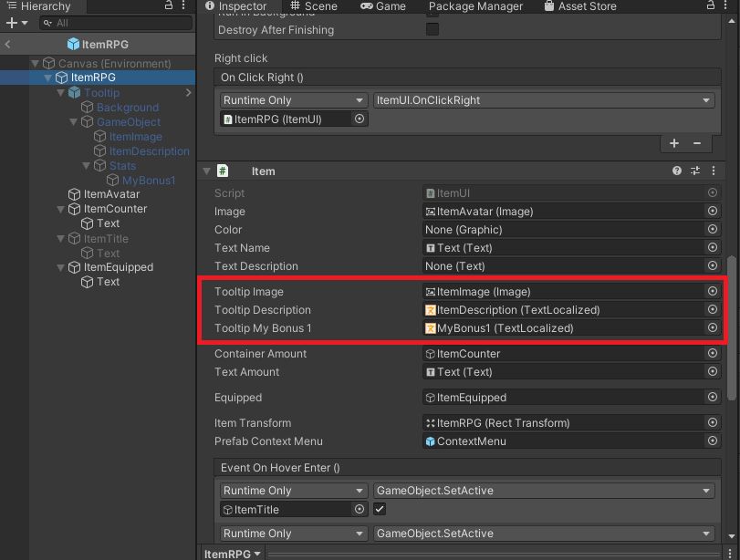Collapse the Canvas (Environment) node
The height and width of the screenshot is (560, 740).
[x=35, y=63]
